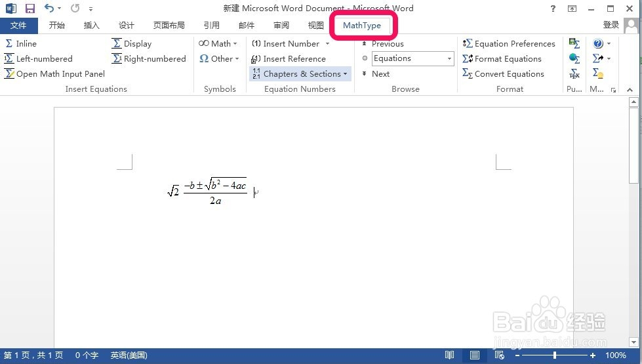Expand the Insert Number dropdown arrow
The width and height of the screenshot is (642, 364).
click(327, 43)
